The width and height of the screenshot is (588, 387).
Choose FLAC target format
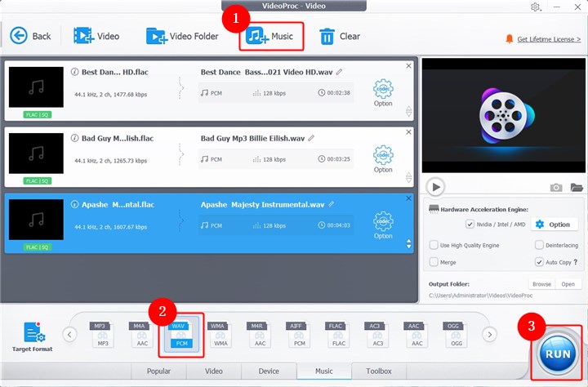(338, 334)
